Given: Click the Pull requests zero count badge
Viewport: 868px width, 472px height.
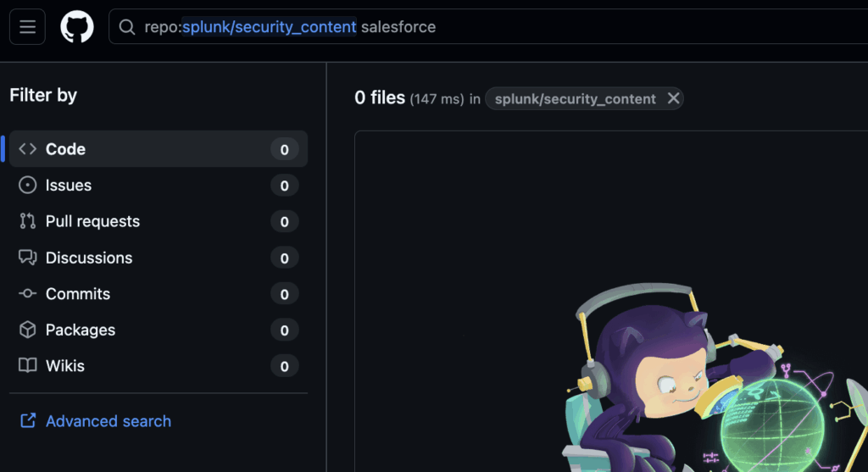Looking at the screenshot, I should tap(284, 222).
